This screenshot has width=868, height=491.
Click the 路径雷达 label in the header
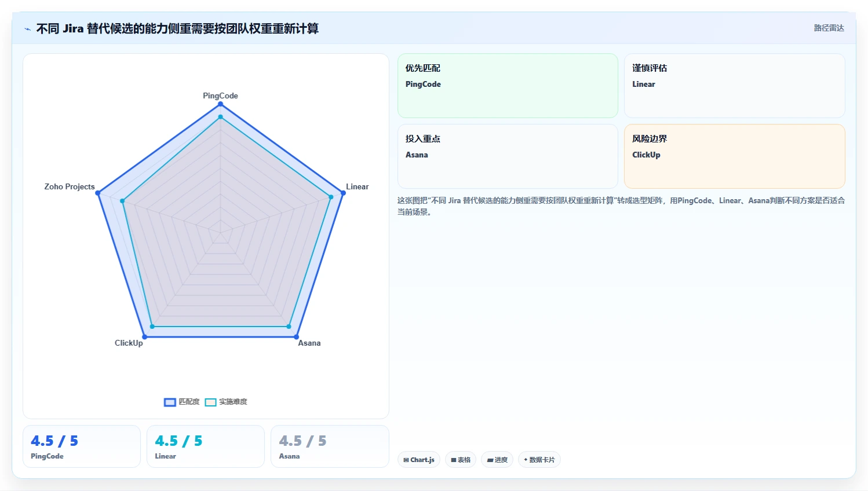(x=829, y=28)
